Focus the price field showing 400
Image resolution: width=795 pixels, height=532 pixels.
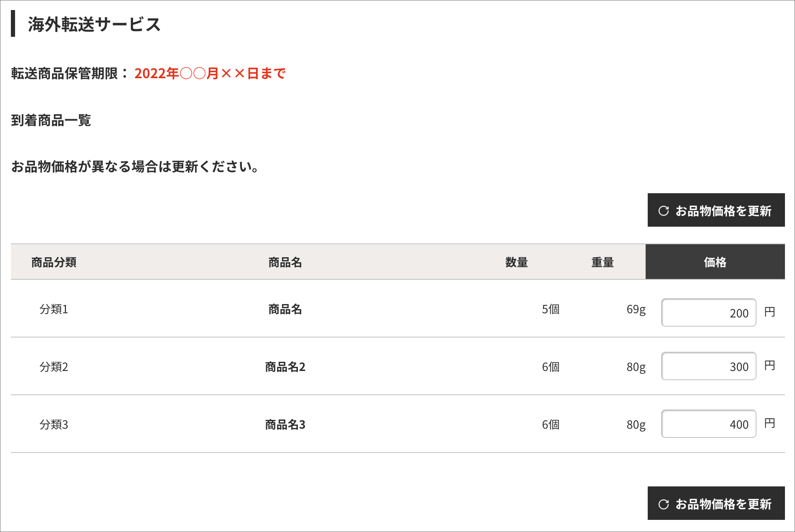(x=708, y=424)
